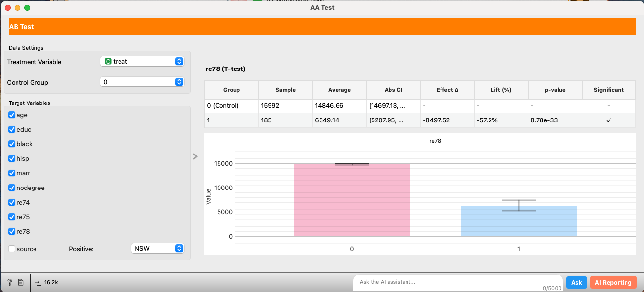Click the Lift (%) column header

pyautogui.click(x=501, y=90)
